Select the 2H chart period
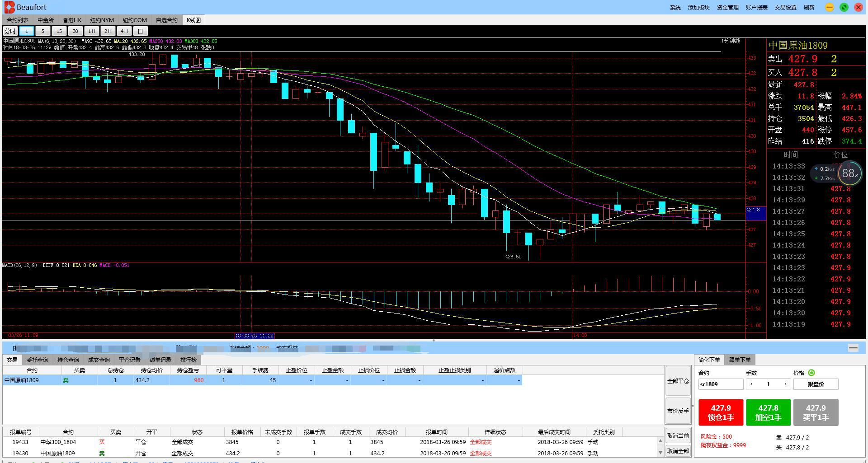Image resolution: width=868 pixels, height=463 pixels. 108,31
